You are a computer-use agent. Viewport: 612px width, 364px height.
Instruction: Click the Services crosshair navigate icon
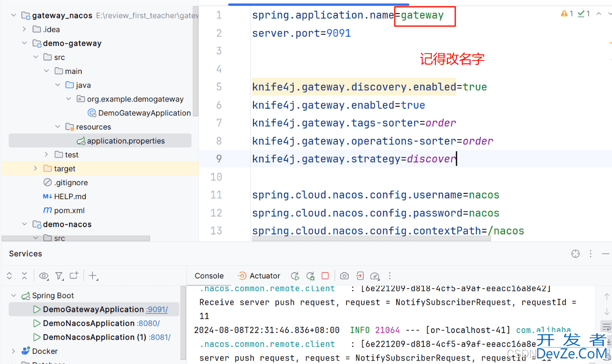(575, 254)
